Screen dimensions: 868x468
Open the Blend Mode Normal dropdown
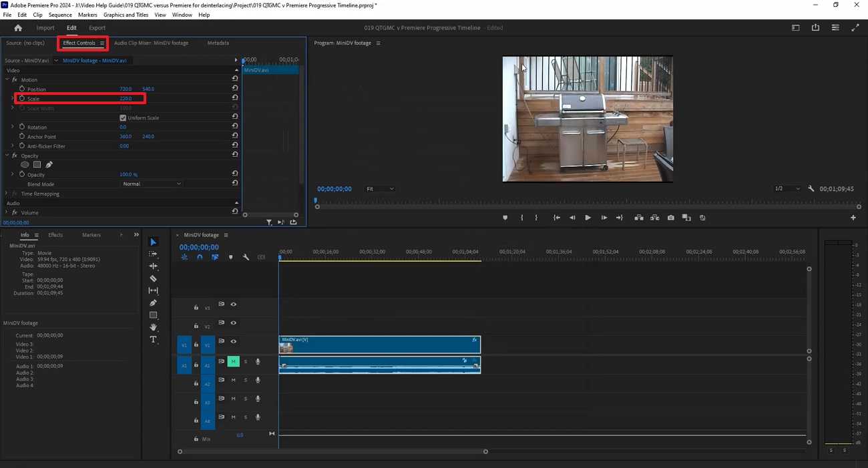pos(152,184)
